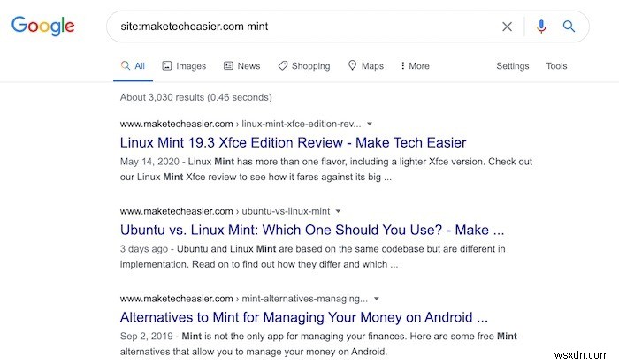Click the mint-alternatives-managing breadcrumb URL
The image size is (619, 364).
click(243, 299)
